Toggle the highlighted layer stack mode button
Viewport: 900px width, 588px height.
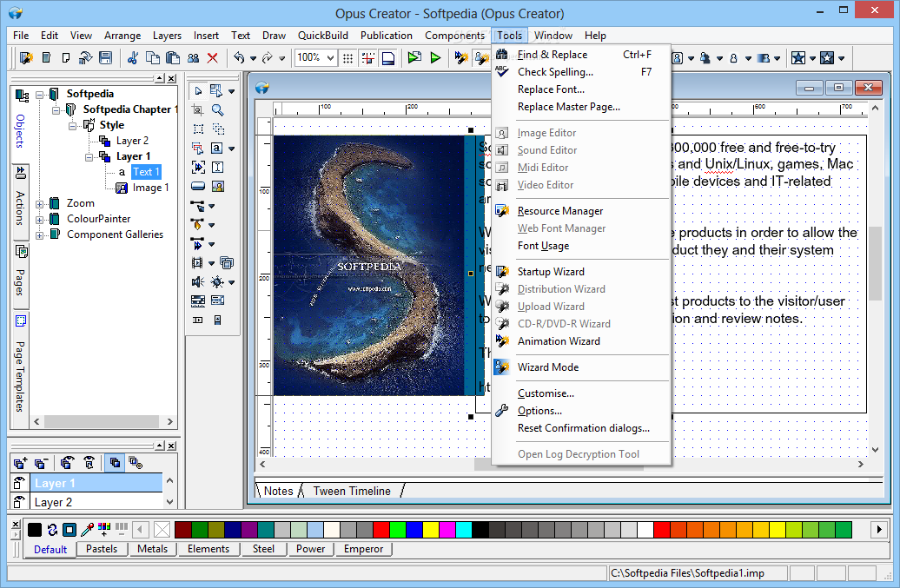click(115, 463)
